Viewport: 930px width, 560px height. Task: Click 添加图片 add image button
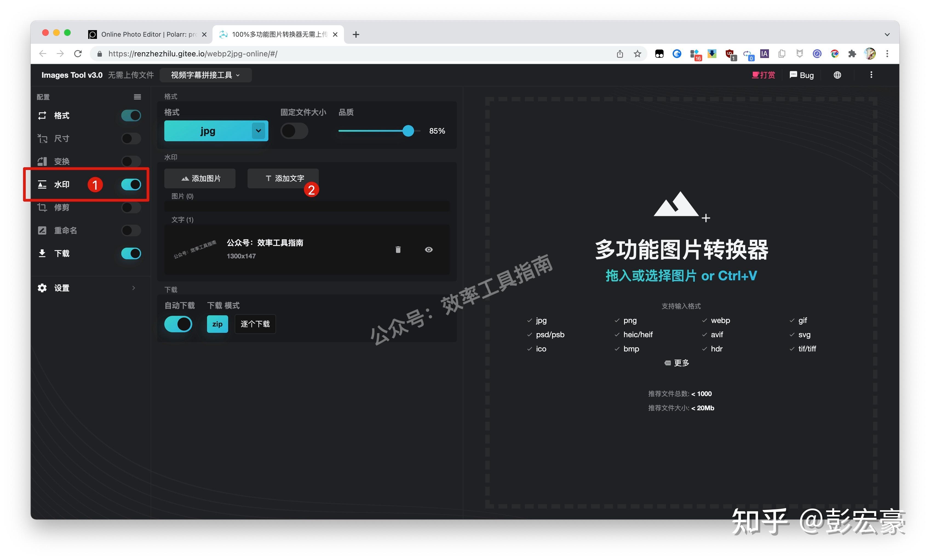[200, 178]
